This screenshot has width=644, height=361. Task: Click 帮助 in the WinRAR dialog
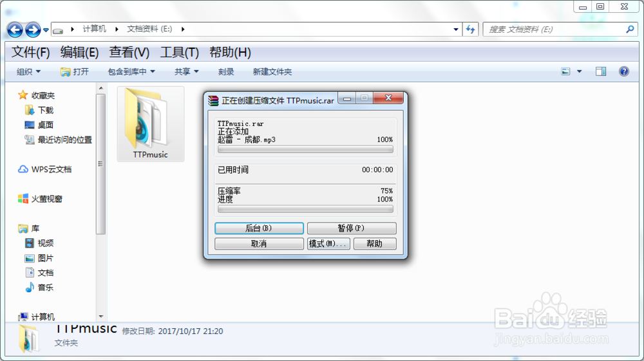(375, 244)
